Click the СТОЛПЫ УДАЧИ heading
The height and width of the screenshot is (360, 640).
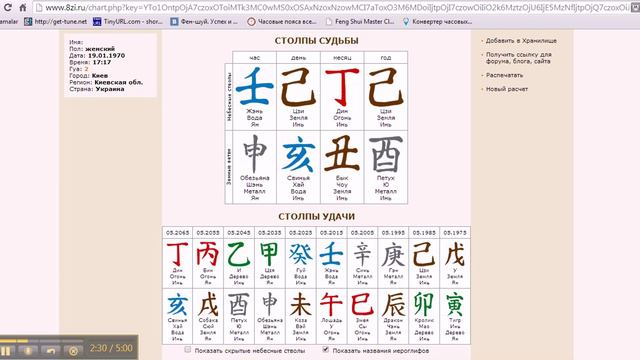[x=316, y=217]
